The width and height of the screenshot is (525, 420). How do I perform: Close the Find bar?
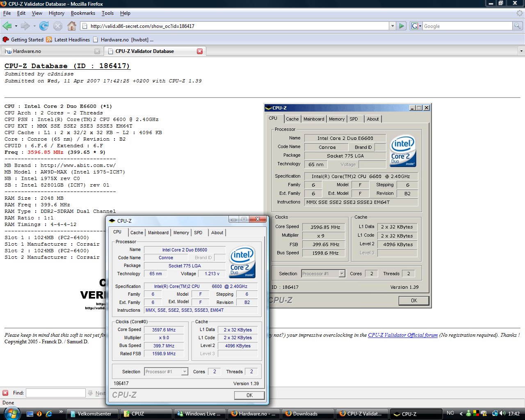pos(5,393)
